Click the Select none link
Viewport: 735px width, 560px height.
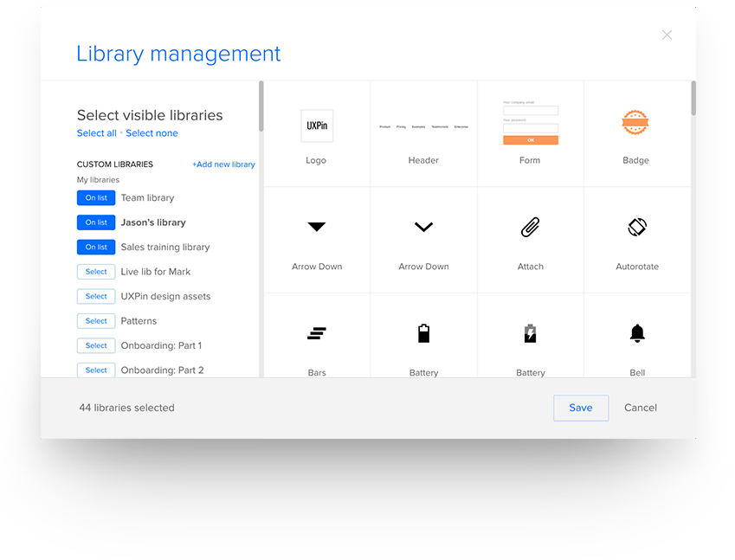click(152, 133)
